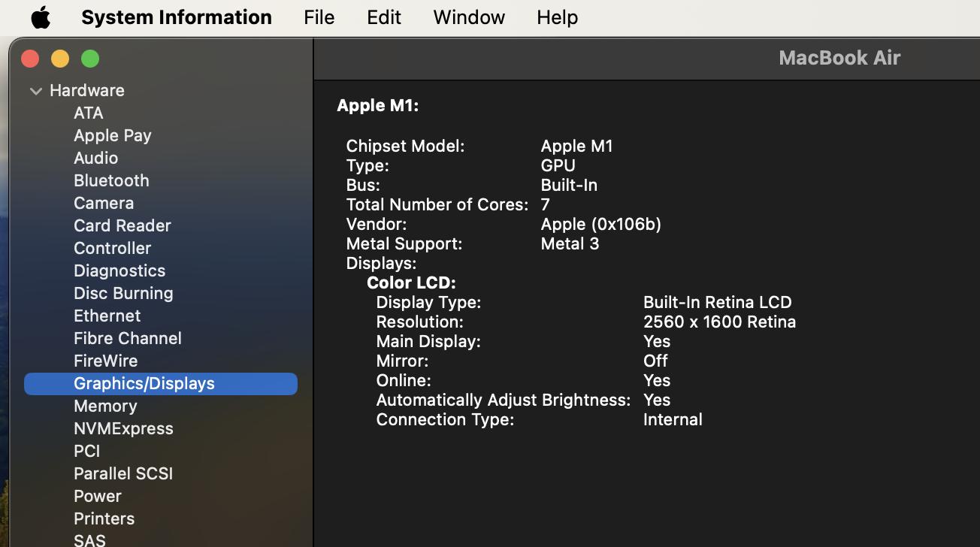Open the File menu

[x=319, y=17]
